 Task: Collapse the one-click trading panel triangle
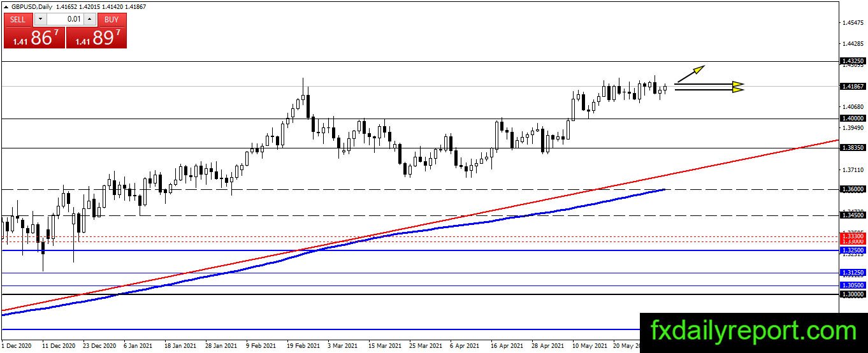pyautogui.click(x=6, y=5)
